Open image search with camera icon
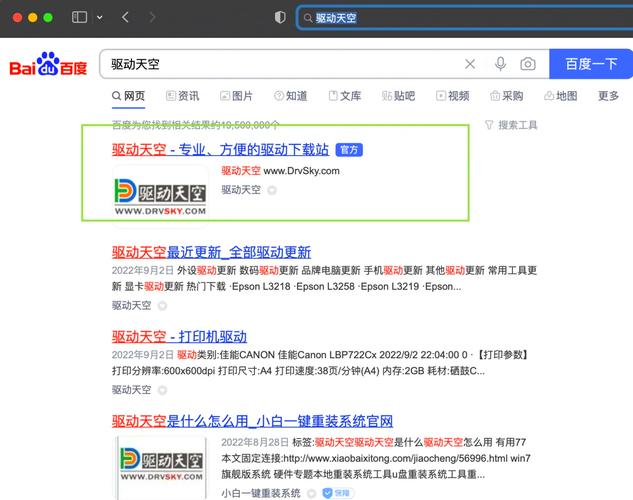Image resolution: width=633 pixels, height=500 pixels. [528, 64]
